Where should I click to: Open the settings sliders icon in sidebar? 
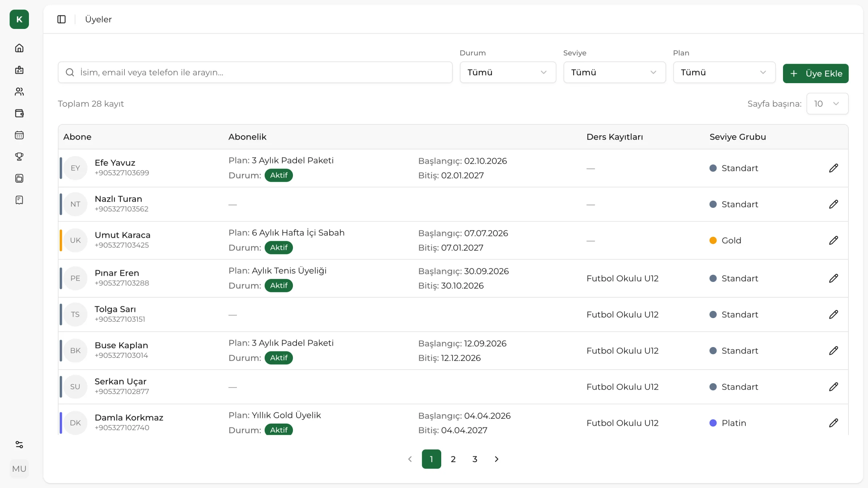[19, 445]
